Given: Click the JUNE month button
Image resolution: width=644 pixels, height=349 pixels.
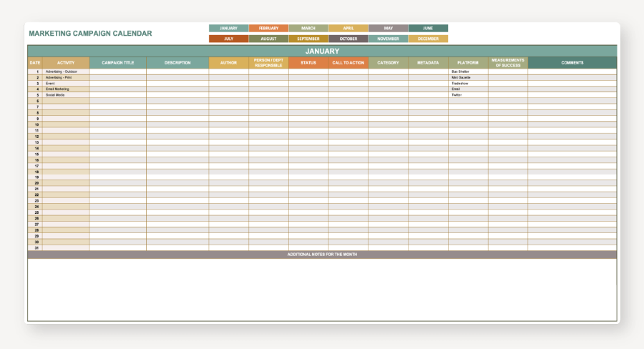Looking at the screenshot, I should [428, 29].
